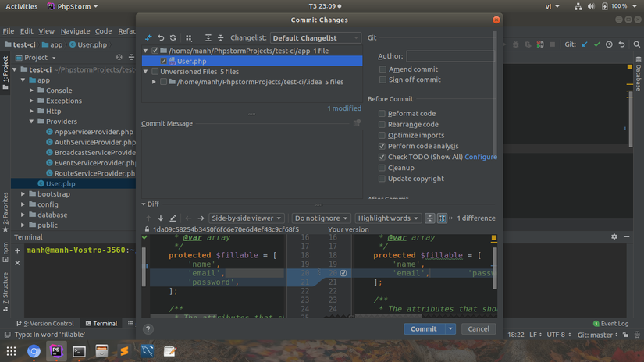Click the Refresh changes icon
This screenshot has height=362, width=644.
click(x=173, y=37)
